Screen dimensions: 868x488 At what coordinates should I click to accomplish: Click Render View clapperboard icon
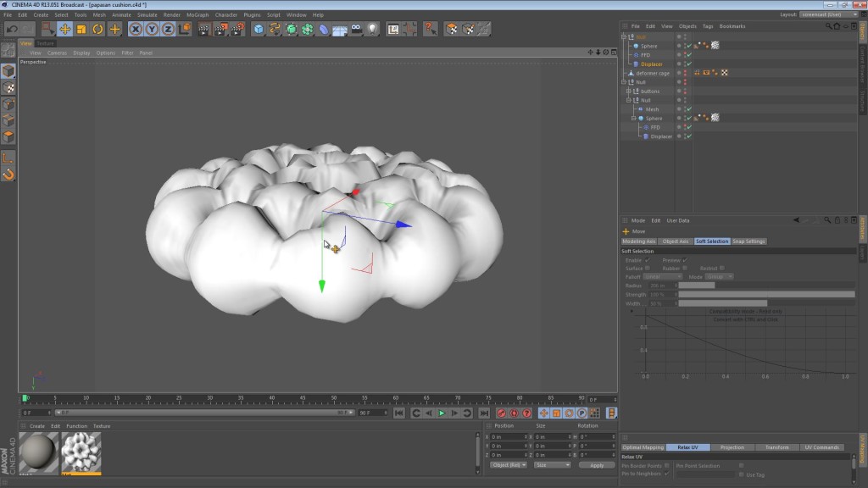(203, 29)
